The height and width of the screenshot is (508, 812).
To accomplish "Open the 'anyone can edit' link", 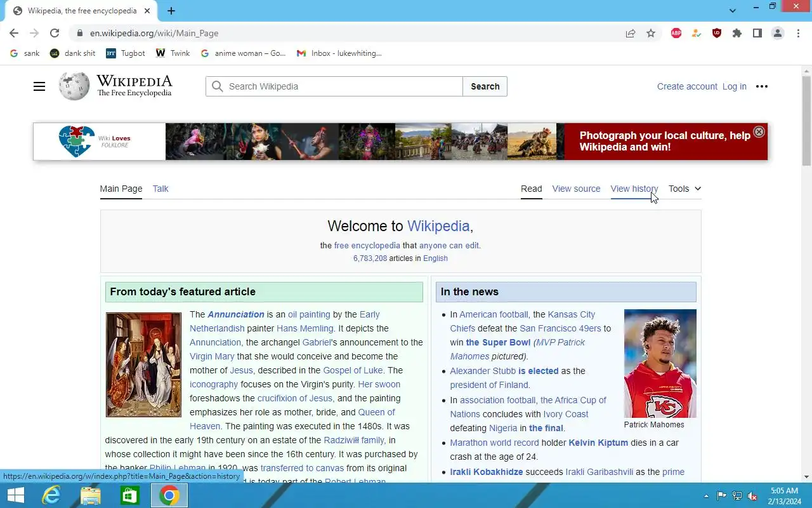I will 449,246.
